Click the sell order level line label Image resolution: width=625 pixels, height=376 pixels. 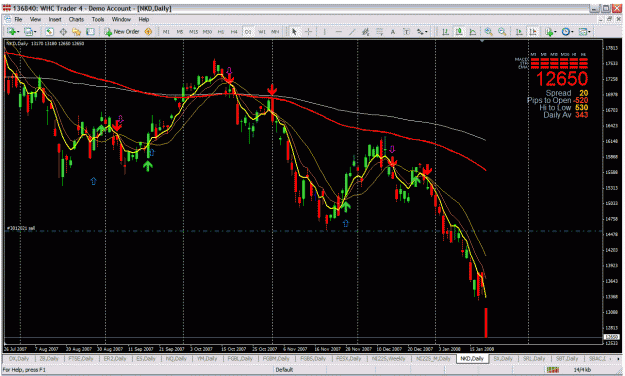click(21, 228)
